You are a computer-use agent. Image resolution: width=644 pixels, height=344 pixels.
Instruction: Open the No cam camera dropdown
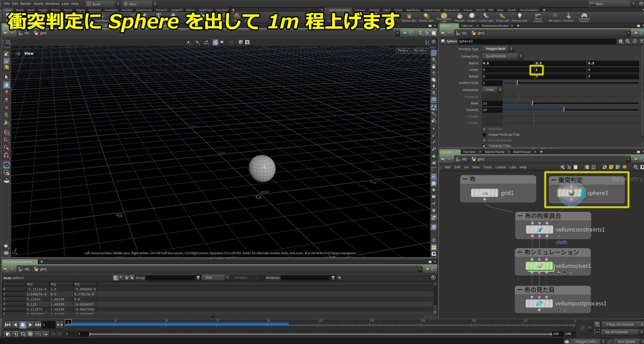tap(419, 50)
